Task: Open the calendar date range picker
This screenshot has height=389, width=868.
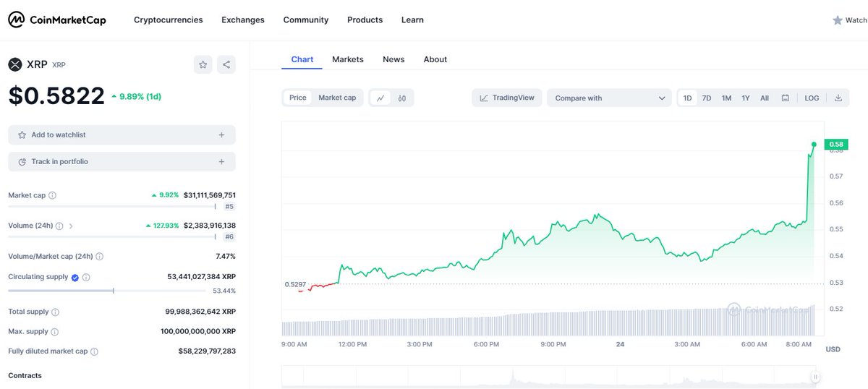Action: pyautogui.click(x=785, y=98)
